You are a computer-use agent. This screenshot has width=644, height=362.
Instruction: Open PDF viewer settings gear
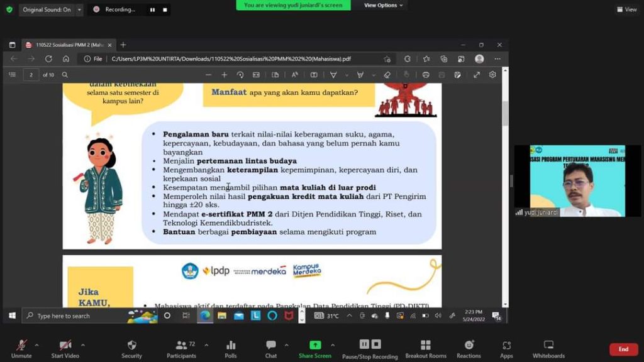492,75
